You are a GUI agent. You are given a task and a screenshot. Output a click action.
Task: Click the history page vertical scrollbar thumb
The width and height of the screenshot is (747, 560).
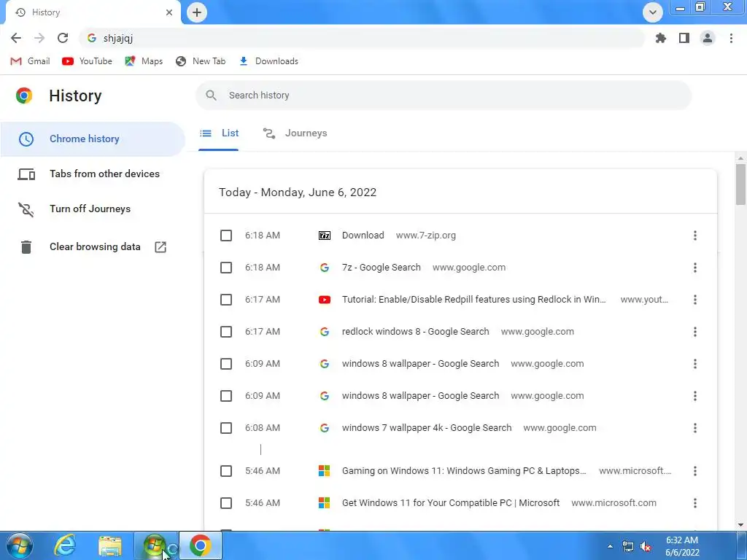[x=740, y=184]
